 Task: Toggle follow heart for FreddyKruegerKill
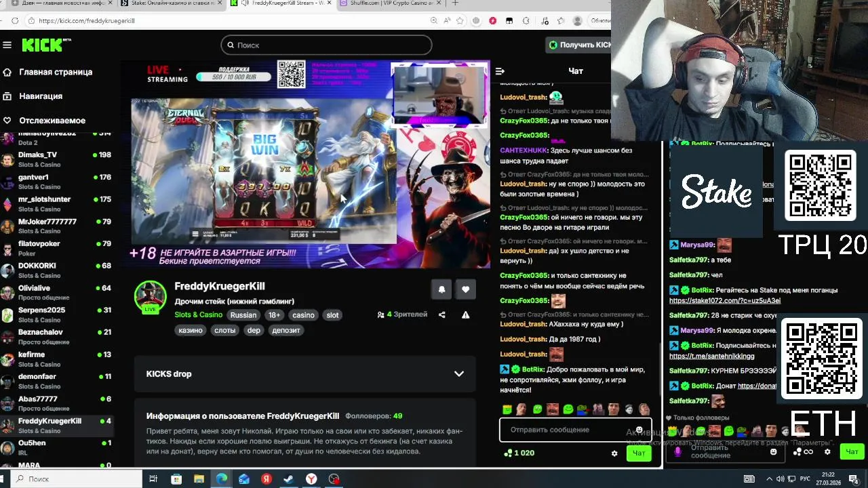click(x=465, y=289)
